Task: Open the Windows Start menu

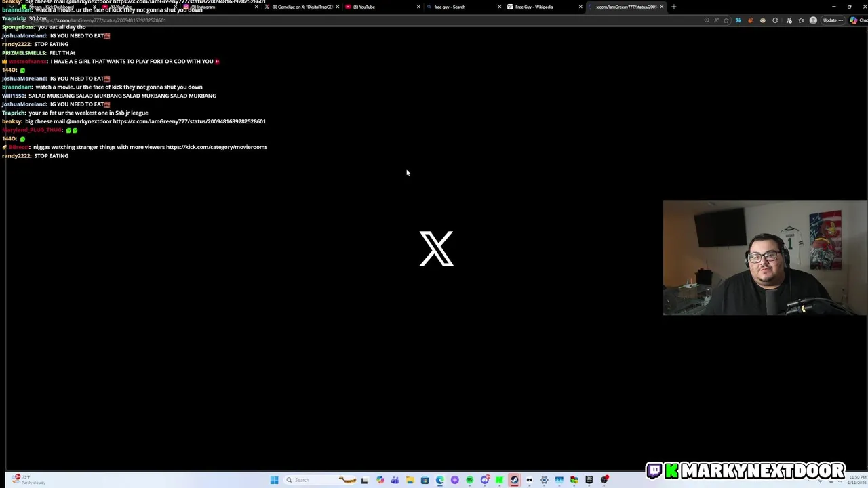Action: click(x=274, y=480)
